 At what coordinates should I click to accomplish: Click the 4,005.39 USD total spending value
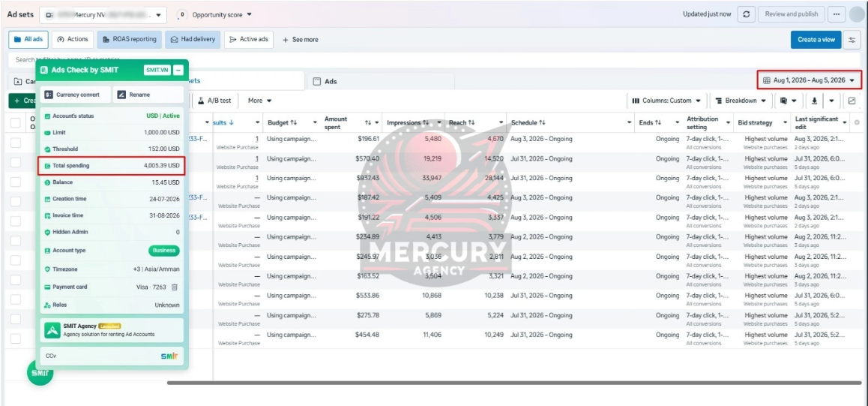click(162, 166)
